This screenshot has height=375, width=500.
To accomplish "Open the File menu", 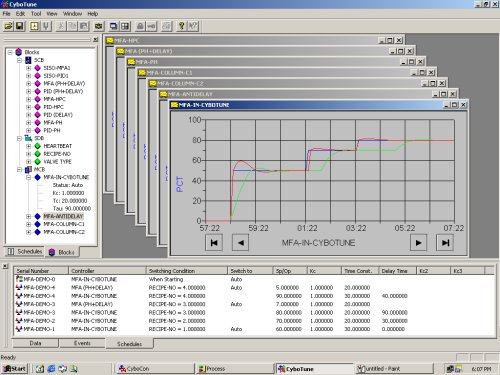I will [6, 14].
